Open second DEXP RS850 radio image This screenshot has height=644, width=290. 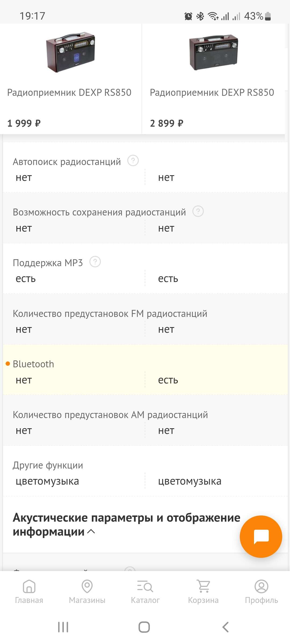213,52
